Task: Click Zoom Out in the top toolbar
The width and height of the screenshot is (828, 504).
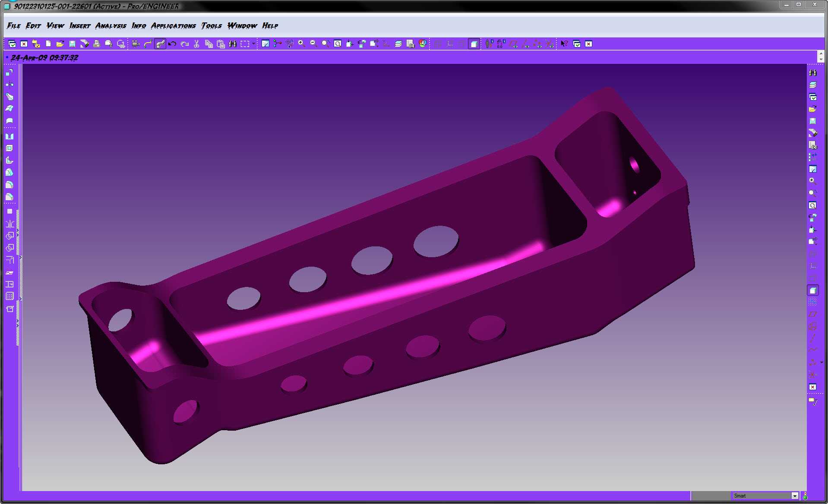Action: [x=313, y=44]
